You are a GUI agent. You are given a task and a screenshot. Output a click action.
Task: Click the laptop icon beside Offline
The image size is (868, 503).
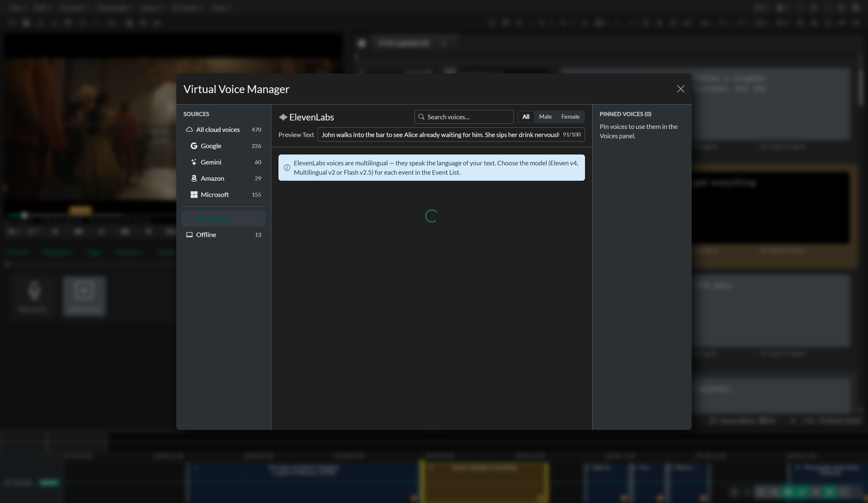pyautogui.click(x=189, y=235)
